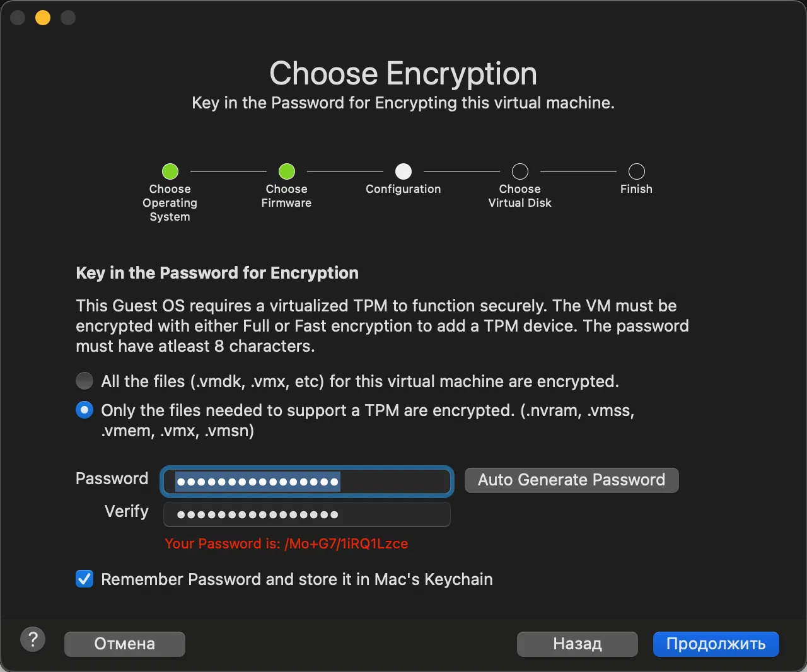Click the Finish step circle
The width and height of the screenshot is (807, 672).
coord(637,171)
